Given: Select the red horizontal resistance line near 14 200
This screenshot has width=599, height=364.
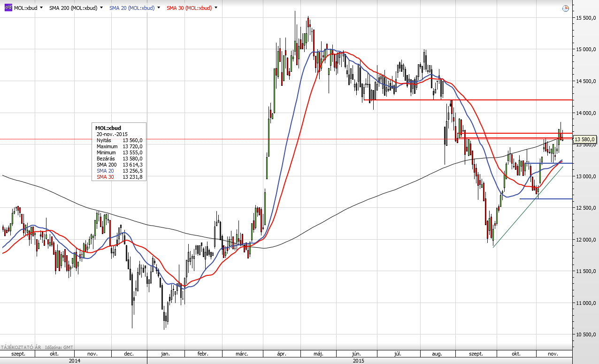Looking at the screenshot, I should (x=468, y=100).
